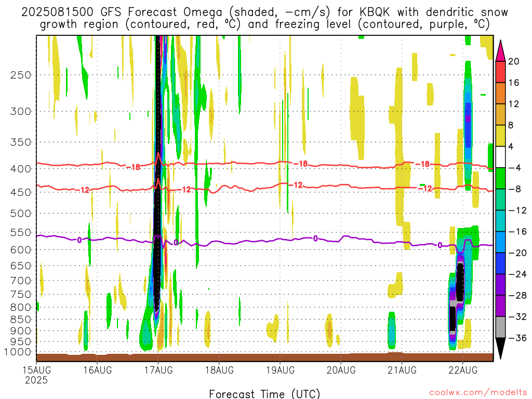Click the 15AUG date axis label
This screenshot has width=532, height=399.
click(x=37, y=370)
